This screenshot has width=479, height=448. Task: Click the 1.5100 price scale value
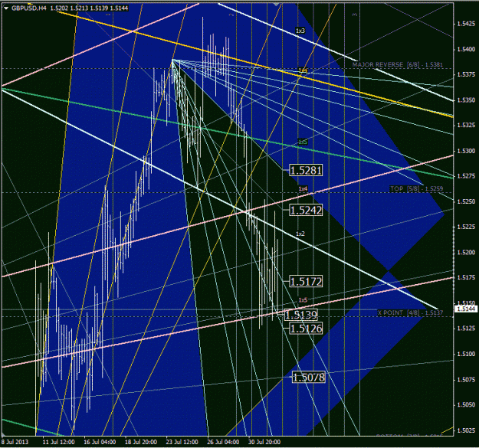(466, 354)
